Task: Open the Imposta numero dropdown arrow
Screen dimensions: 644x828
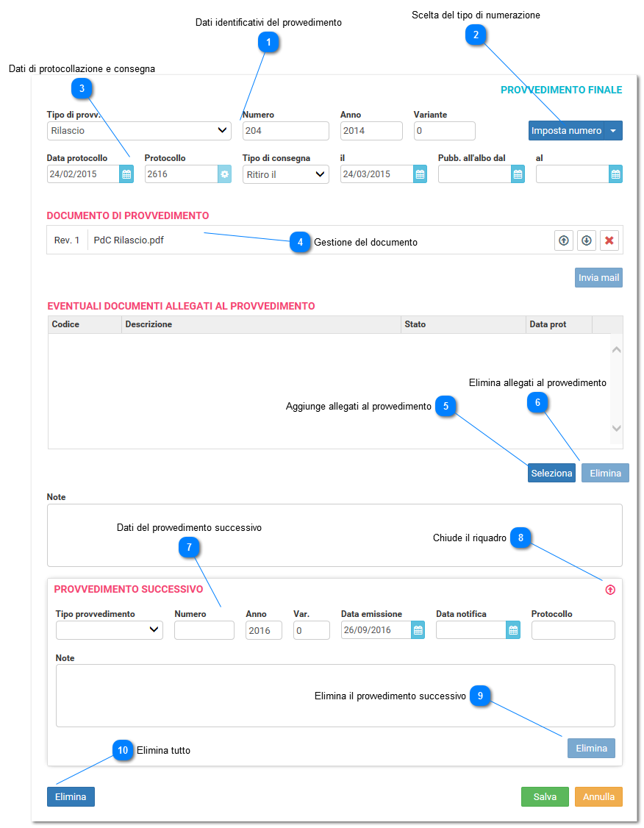Action: [613, 131]
